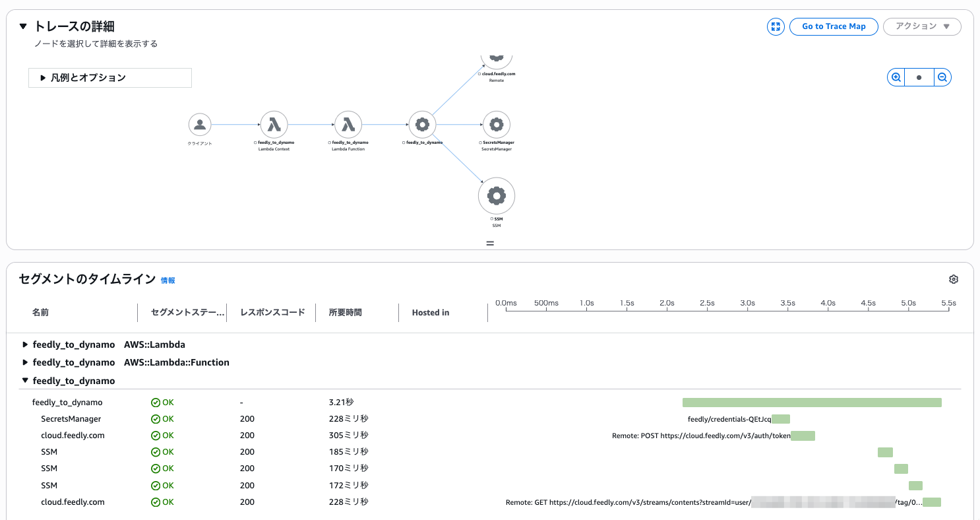Screen dimensions: 980x520
Task: Reset zoom with the center dot button
Action: coord(919,77)
